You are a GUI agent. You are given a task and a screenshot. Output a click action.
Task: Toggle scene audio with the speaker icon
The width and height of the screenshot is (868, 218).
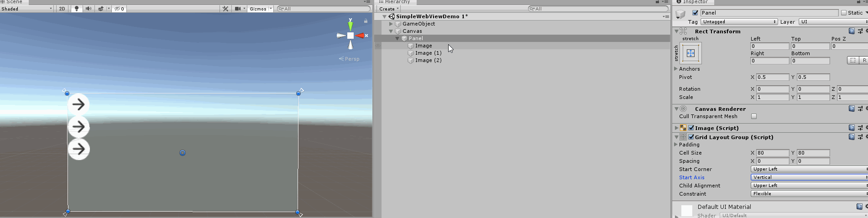pos(88,9)
